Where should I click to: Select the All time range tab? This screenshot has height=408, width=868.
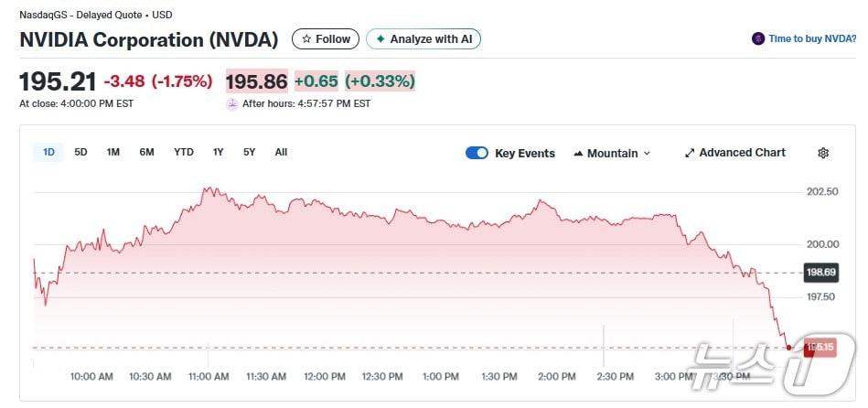click(281, 152)
